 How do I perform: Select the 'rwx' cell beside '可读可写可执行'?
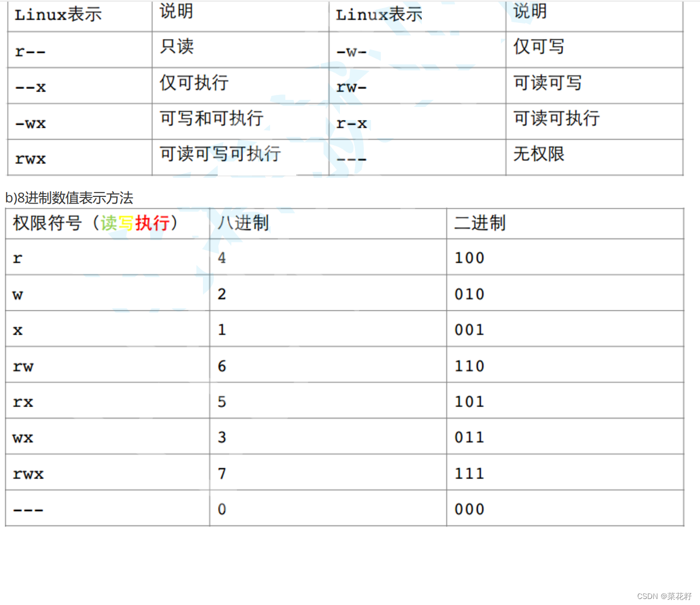coord(80,158)
